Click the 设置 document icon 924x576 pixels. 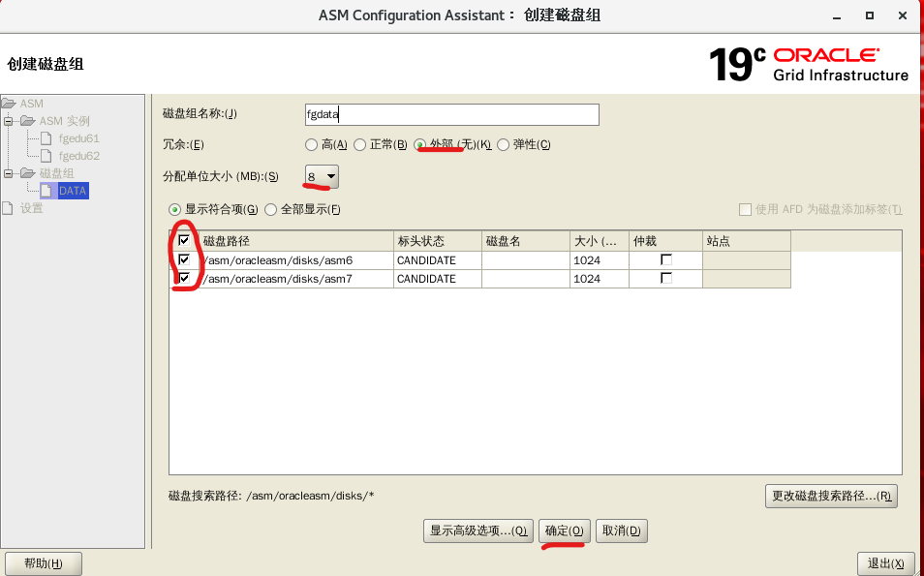tap(7, 208)
